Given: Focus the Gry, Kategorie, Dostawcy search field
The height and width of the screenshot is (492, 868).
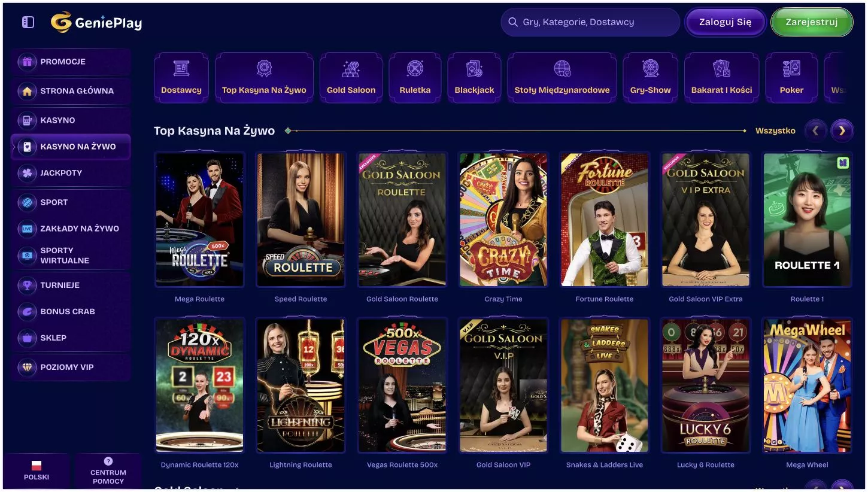Looking at the screenshot, I should click(590, 22).
